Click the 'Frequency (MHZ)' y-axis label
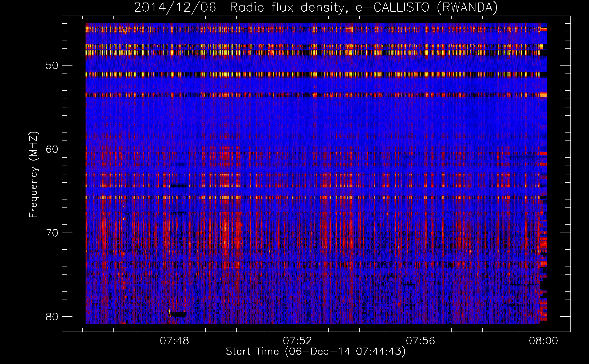The image size is (589, 364). 33,175
